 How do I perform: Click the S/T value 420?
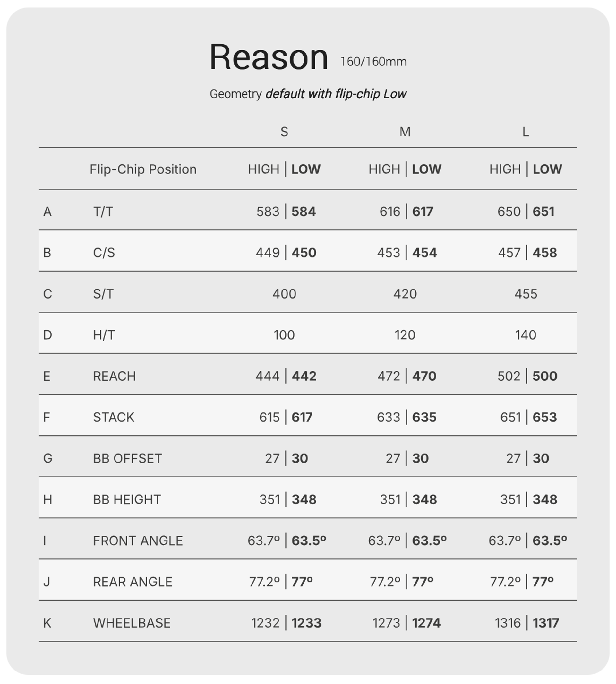click(x=405, y=294)
